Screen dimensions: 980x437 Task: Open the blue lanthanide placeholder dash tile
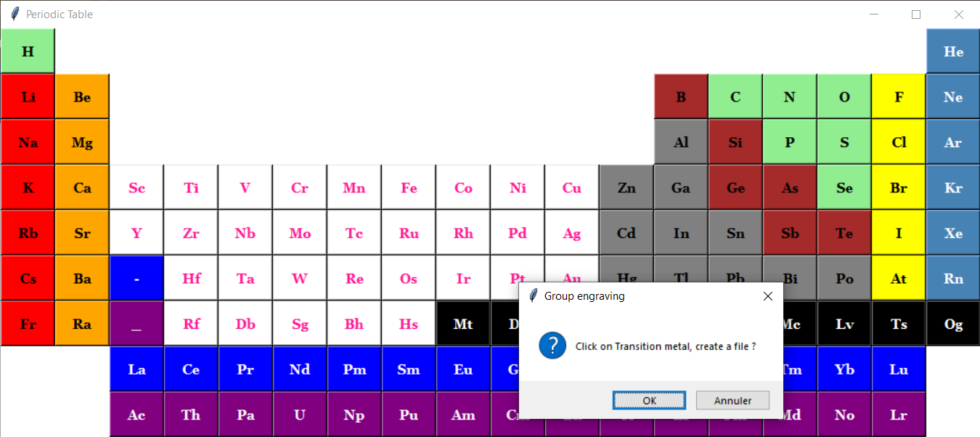pyautogui.click(x=136, y=279)
